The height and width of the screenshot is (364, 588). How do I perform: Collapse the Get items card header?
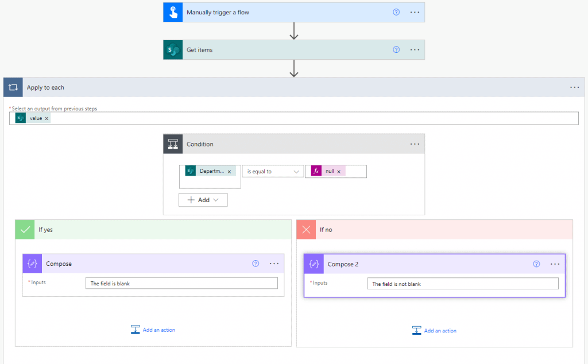point(294,50)
